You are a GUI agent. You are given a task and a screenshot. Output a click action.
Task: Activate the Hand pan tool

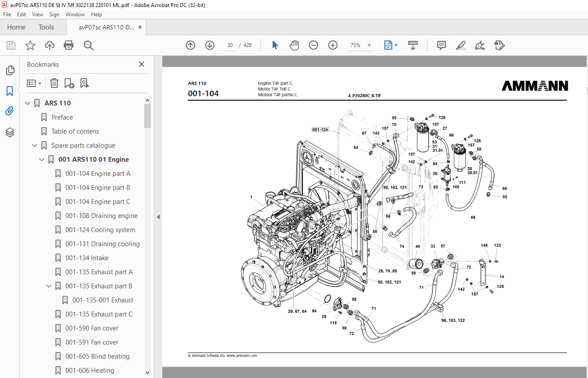click(x=294, y=45)
